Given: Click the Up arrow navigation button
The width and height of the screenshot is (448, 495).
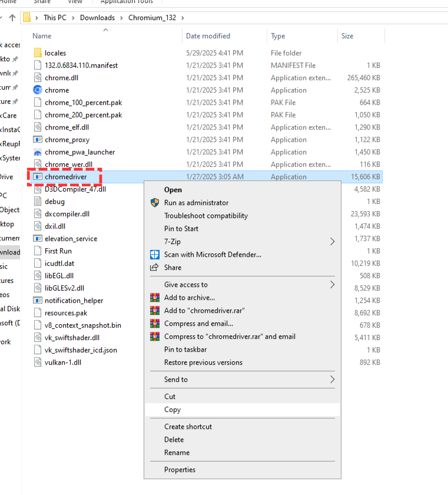Looking at the screenshot, I should pos(12,18).
